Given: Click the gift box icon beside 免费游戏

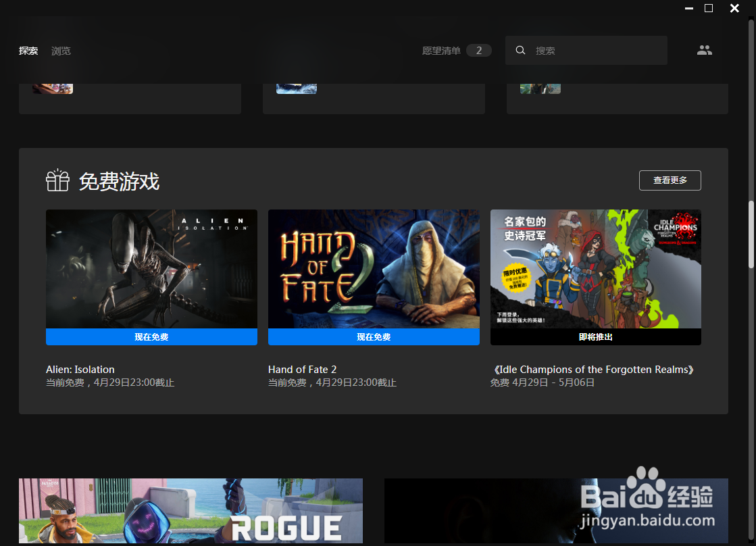Looking at the screenshot, I should pyautogui.click(x=57, y=180).
